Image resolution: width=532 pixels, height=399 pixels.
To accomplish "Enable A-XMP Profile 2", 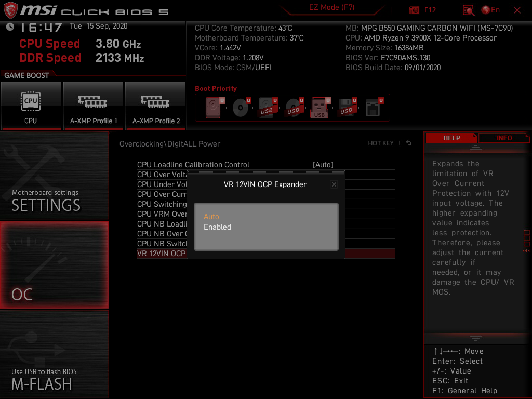I will (156, 105).
